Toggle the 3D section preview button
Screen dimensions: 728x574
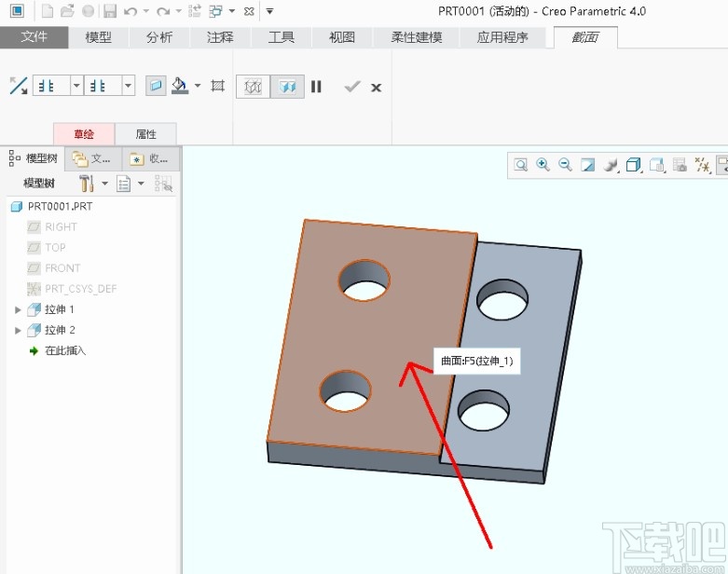(288, 87)
